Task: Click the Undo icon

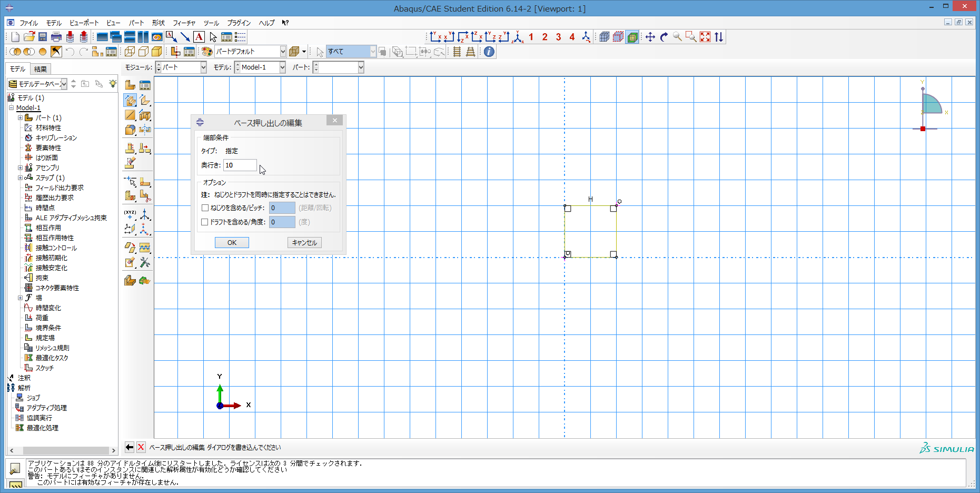Action: coord(70,52)
